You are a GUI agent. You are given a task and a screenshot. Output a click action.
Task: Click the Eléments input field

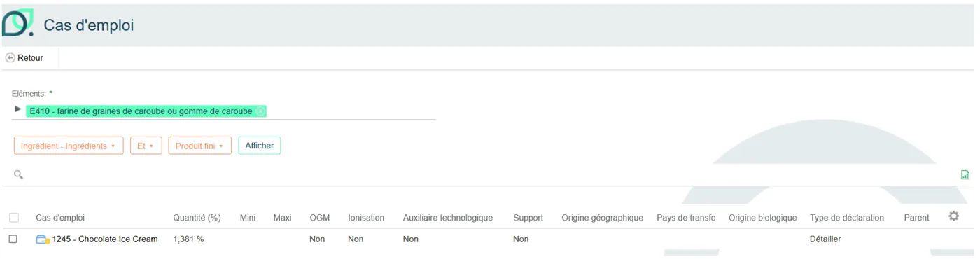(224, 111)
